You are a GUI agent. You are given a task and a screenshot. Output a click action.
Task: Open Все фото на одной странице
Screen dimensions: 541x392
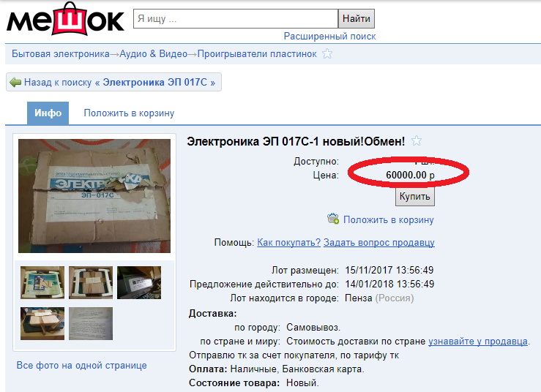point(82,366)
